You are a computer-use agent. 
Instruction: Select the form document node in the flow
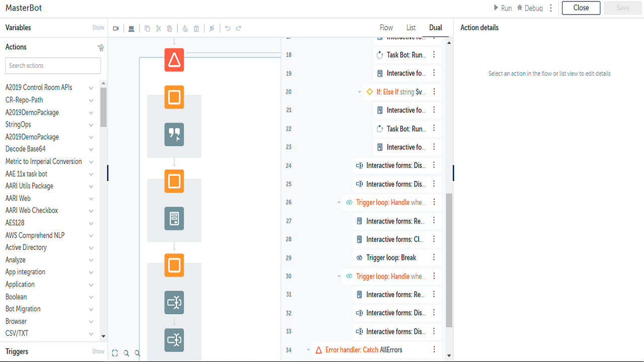tap(174, 219)
